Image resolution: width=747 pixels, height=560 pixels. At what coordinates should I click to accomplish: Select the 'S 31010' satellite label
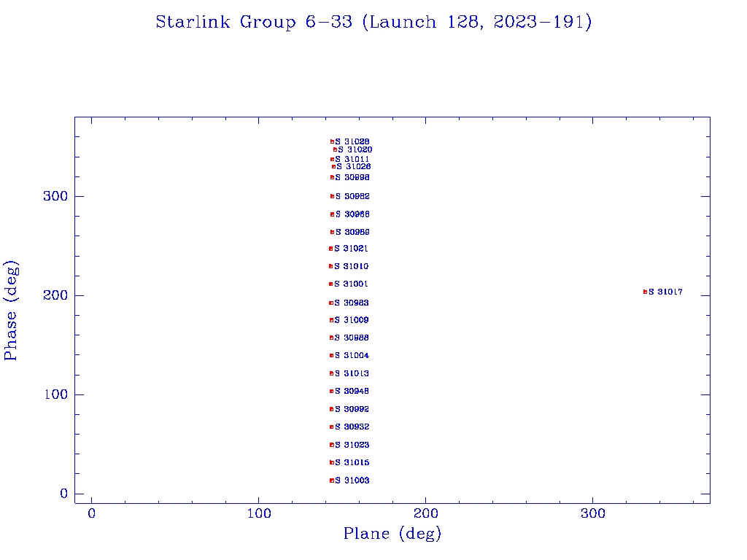click(351, 266)
